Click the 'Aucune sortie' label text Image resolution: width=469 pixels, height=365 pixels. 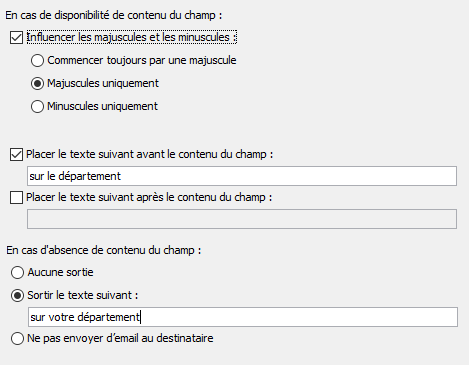point(60,272)
